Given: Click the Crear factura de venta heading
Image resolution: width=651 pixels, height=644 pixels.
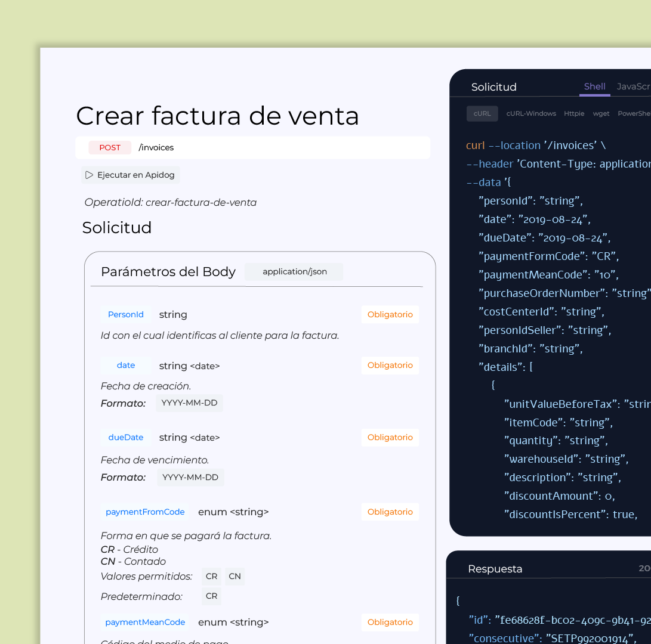Looking at the screenshot, I should 218,116.
